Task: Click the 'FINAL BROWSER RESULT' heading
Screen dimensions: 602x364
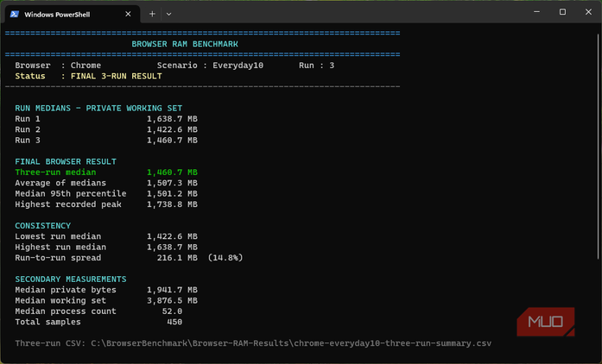Action: tap(66, 161)
